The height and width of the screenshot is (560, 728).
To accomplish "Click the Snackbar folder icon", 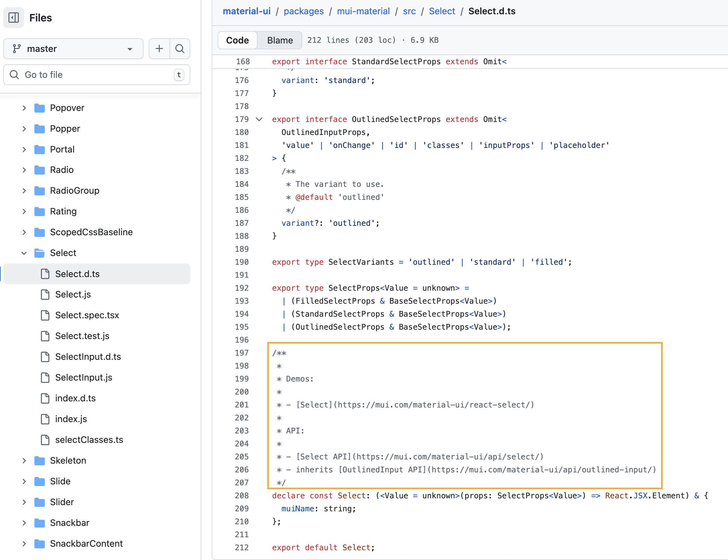I will [40, 523].
